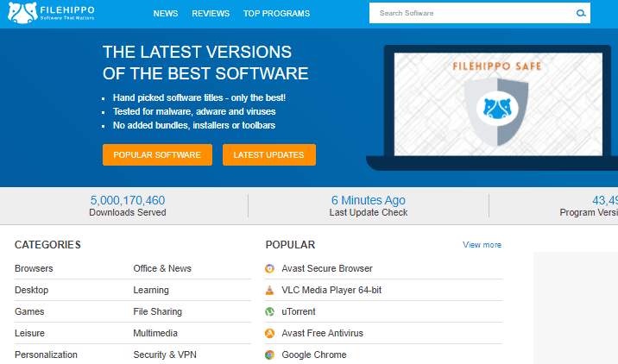Image resolution: width=618 pixels, height=364 pixels.
Task: Open the News menu item
Action: (x=166, y=14)
